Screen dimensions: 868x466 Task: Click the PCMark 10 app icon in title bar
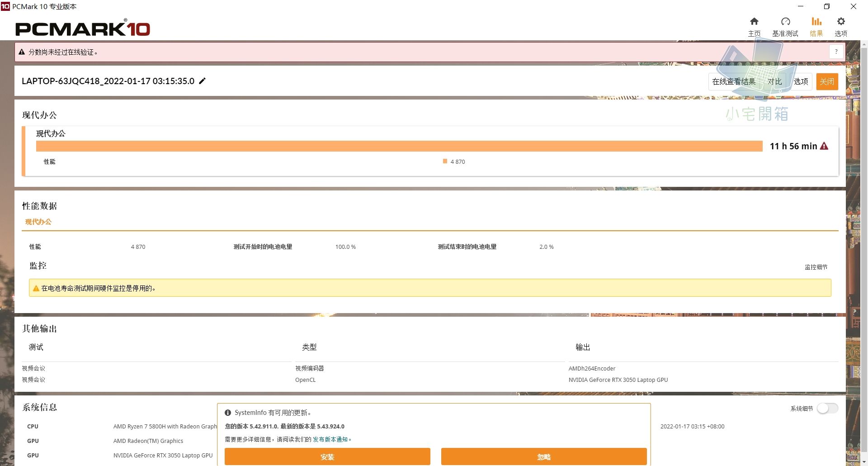pos(5,6)
